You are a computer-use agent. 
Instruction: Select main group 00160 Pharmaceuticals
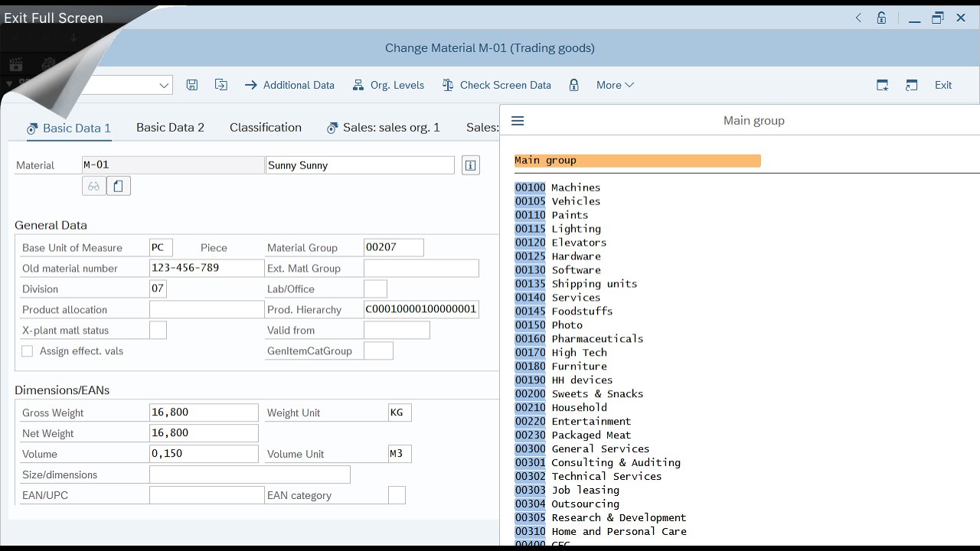(x=579, y=339)
